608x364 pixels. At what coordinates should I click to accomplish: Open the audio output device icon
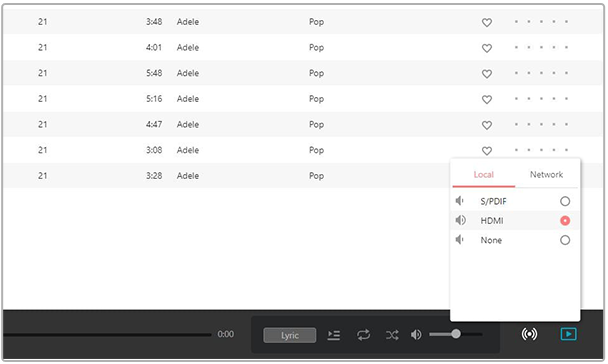[x=529, y=334]
